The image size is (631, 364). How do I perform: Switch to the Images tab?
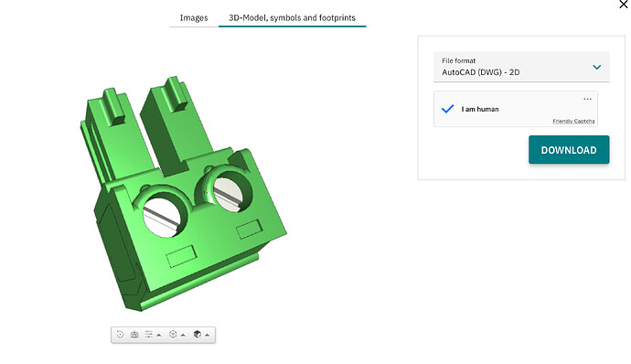point(194,17)
